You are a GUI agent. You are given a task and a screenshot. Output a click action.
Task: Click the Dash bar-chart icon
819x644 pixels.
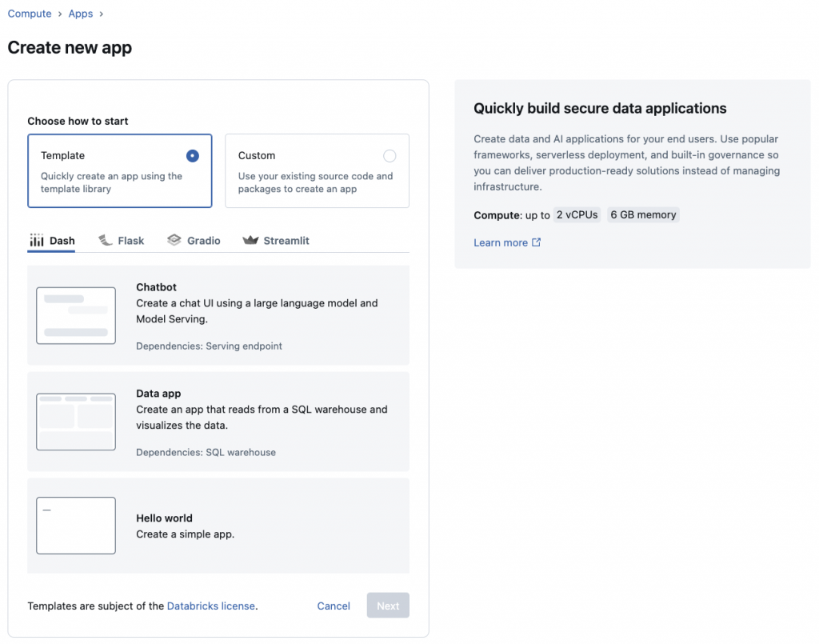click(x=37, y=241)
